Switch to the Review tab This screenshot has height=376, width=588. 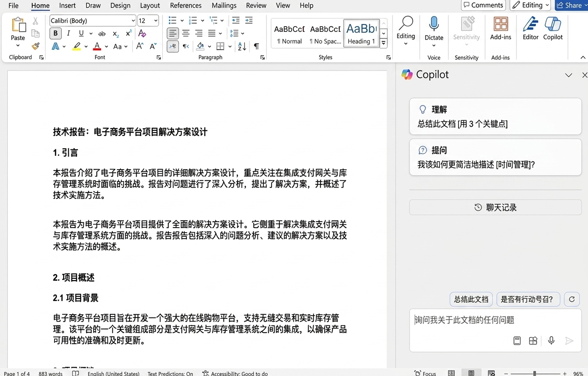256,6
